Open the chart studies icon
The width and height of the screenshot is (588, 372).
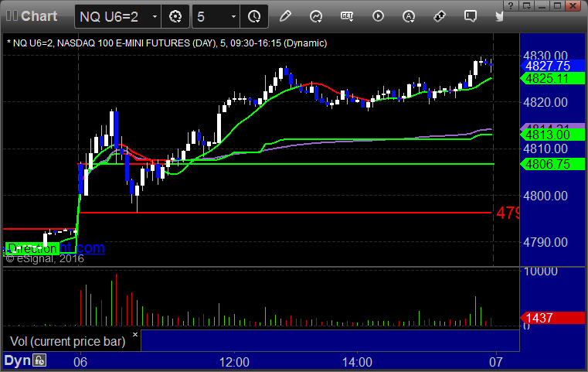click(x=316, y=16)
